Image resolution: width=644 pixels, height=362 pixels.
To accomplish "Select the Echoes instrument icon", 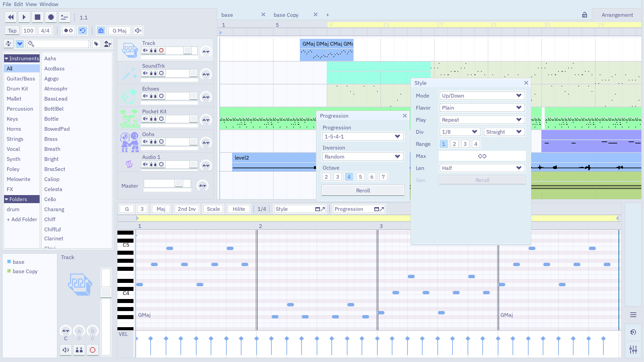I will coord(129,96).
